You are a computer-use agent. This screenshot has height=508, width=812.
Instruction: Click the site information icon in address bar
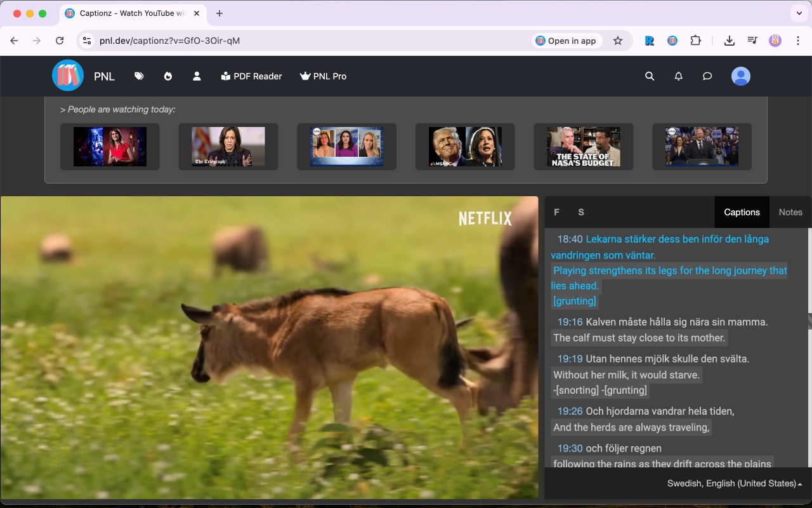(x=88, y=41)
